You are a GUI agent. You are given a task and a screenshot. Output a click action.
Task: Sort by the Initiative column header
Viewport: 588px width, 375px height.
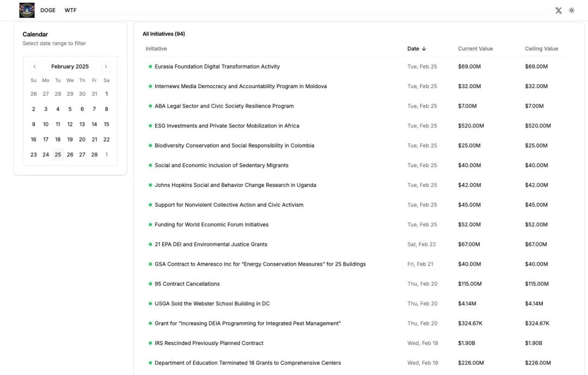[156, 49]
